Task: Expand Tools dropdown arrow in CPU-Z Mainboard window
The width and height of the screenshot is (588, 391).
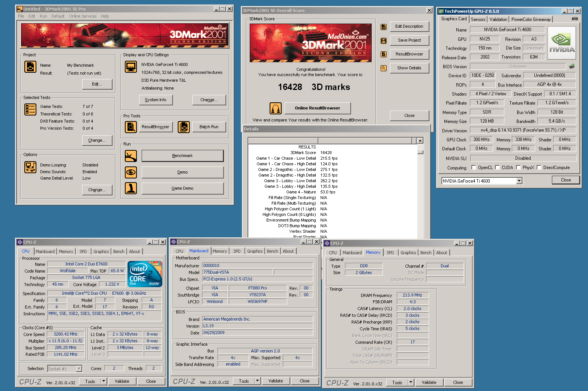Action: [258, 381]
